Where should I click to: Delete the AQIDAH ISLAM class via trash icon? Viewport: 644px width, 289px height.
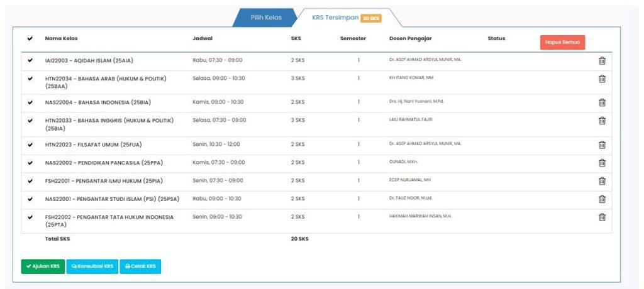coord(602,61)
